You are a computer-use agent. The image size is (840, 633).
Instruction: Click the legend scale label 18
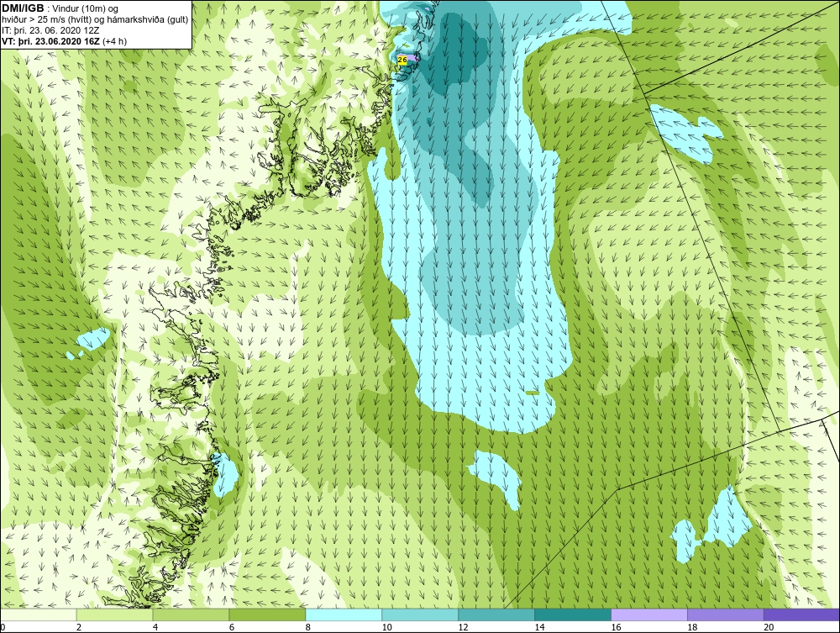[692, 626]
